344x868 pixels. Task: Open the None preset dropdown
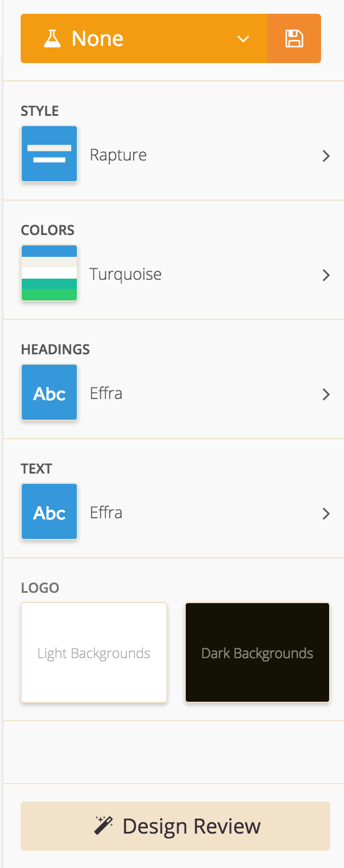[144, 38]
